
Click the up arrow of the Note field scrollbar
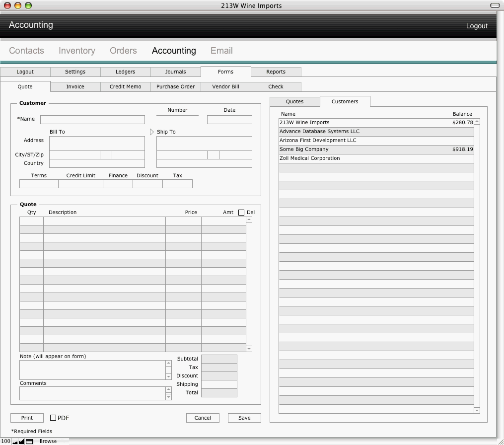click(x=168, y=364)
